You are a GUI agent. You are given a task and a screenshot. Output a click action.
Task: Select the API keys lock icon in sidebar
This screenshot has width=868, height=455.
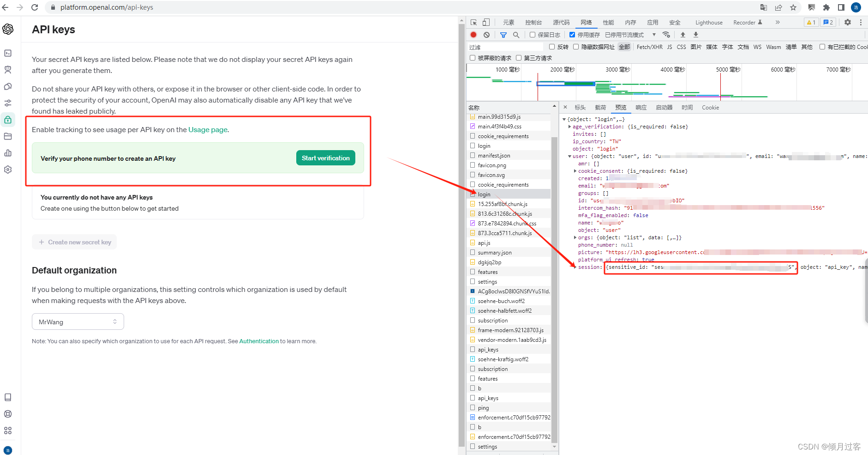(8, 119)
